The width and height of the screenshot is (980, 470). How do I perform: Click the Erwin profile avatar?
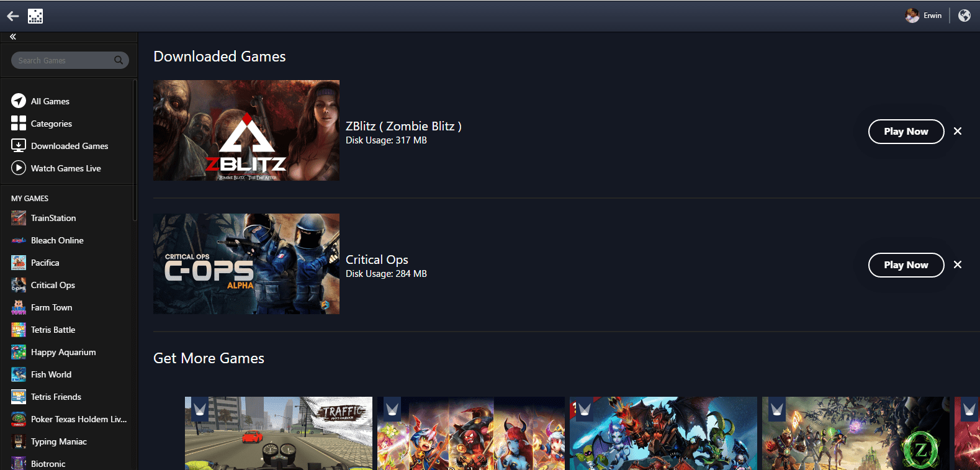(912, 16)
